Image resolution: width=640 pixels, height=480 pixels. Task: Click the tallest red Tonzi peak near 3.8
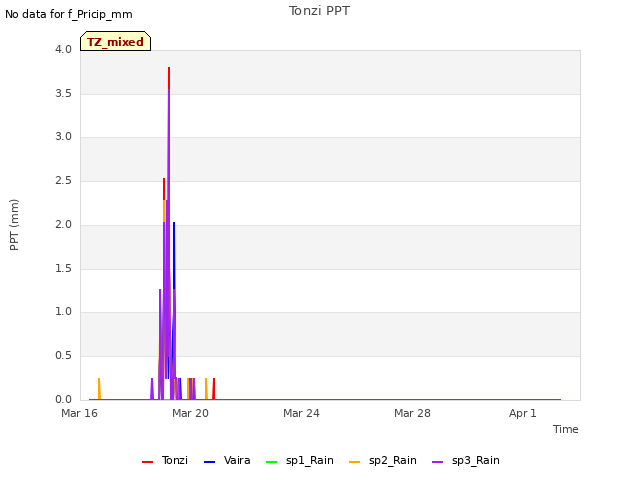pyautogui.click(x=169, y=76)
